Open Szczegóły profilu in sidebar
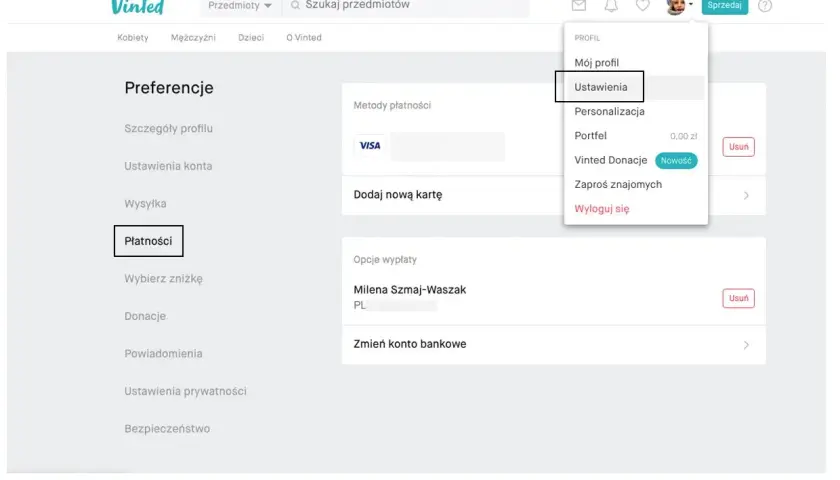 pos(168,129)
